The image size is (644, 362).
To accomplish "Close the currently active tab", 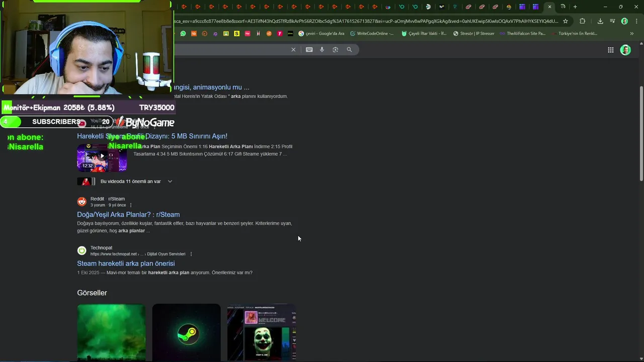I will pos(549,7).
